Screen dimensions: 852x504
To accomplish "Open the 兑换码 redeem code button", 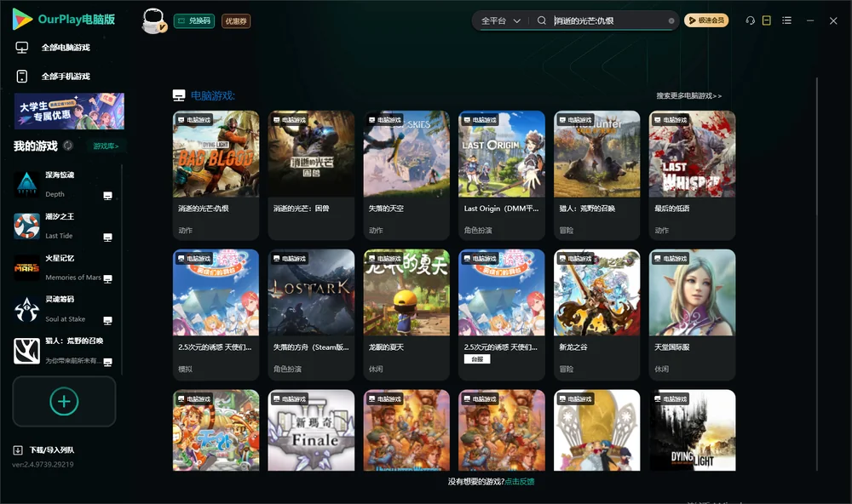I will click(x=194, y=21).
